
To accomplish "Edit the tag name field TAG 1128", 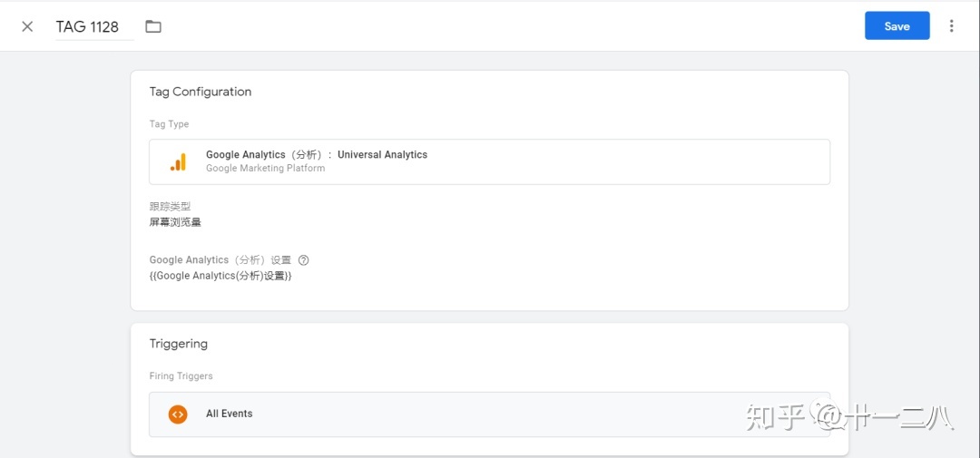I will 94,27.
